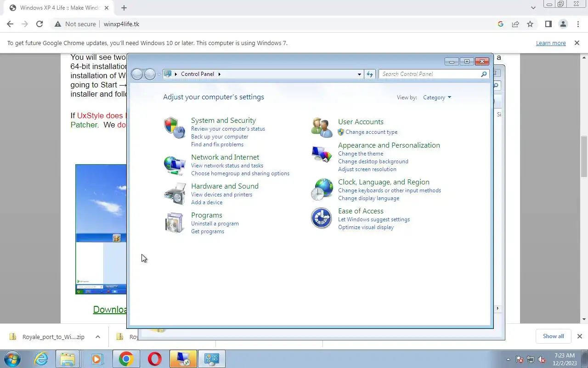588x368 pixels.
Task: Open Windows Explorer from the taskbar
Action: pos(68,359)
